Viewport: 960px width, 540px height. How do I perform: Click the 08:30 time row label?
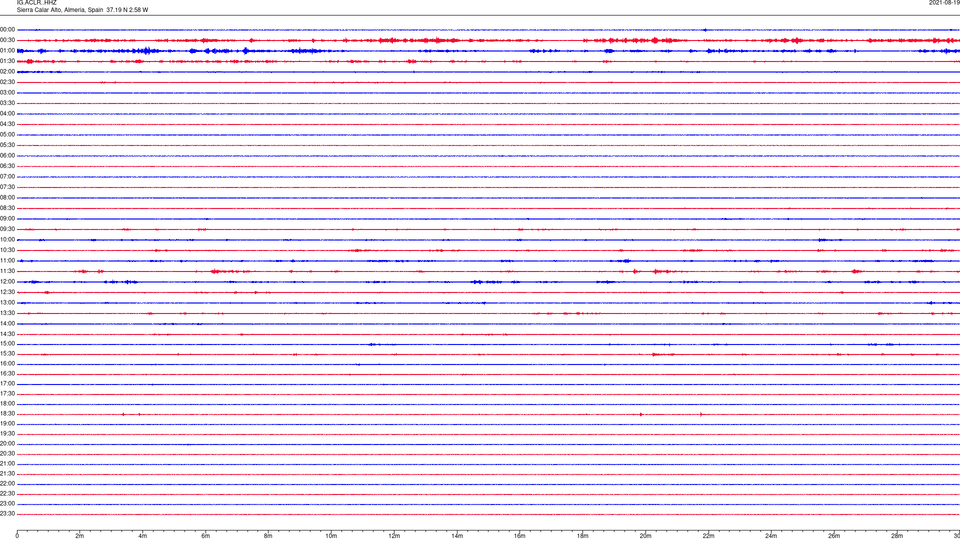tap(7, 208)
